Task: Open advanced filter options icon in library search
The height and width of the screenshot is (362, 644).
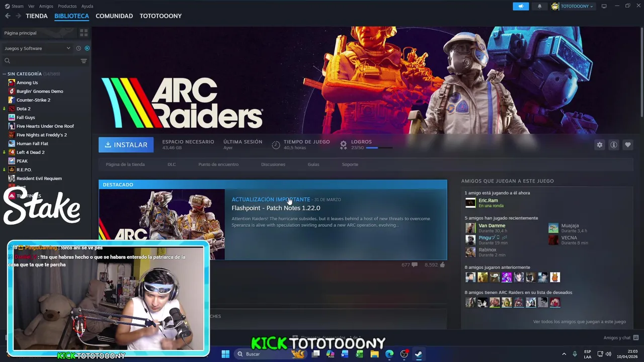Action: pyautogui.click(x=84, y=61)
